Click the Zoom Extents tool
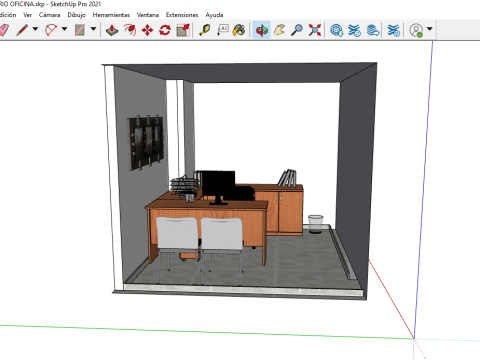The height and width of the screenshot is (360, 480). coord(315,30)
